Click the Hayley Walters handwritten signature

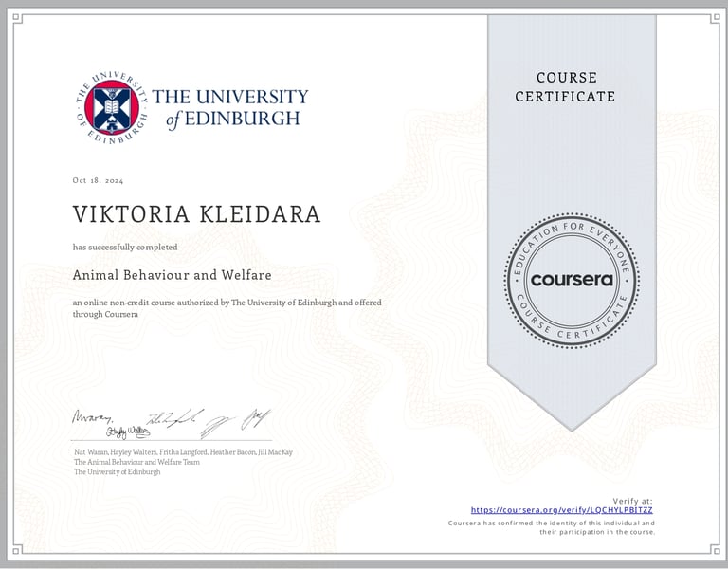coord(128,432)
